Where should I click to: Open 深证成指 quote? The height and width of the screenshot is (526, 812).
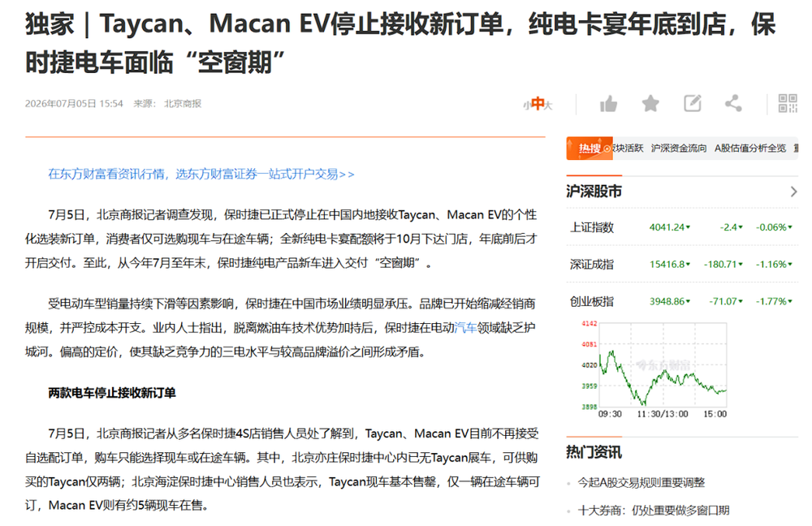click(x=592, y=265)
